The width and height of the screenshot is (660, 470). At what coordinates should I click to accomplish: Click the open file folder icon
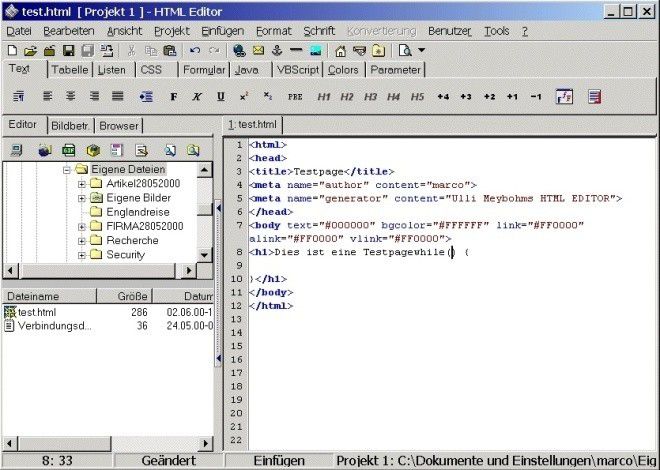coord(30,51)
